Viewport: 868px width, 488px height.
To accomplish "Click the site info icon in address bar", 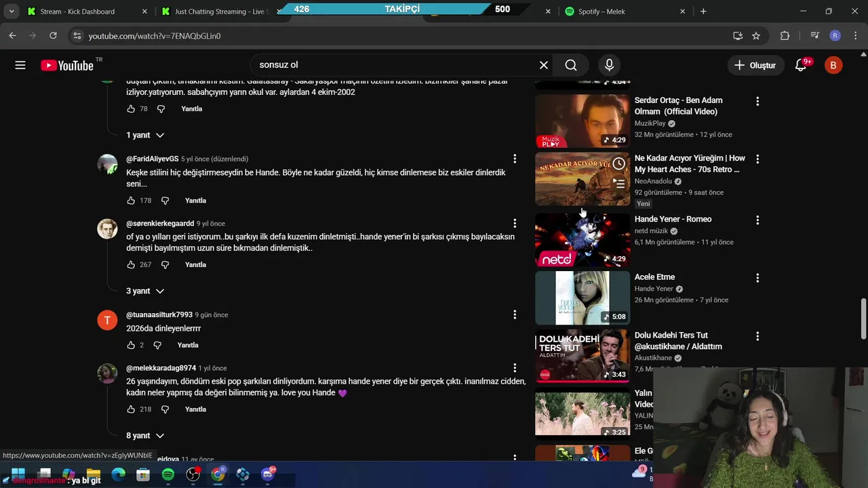I will tap(77, 36).
